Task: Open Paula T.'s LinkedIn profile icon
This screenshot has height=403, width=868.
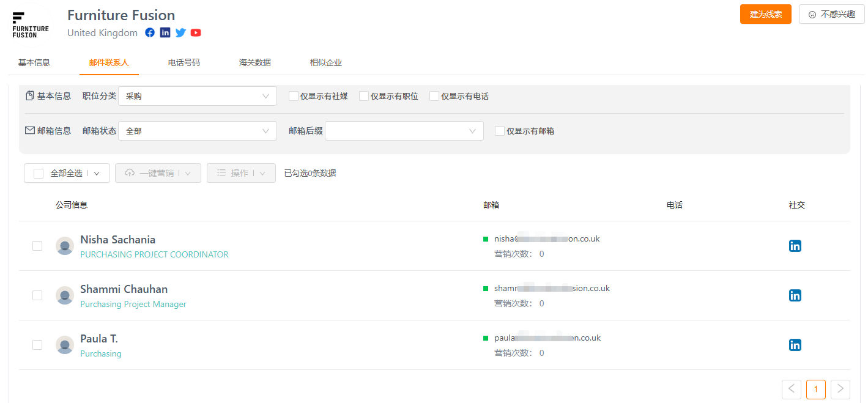Action: (x=795, y=345)
